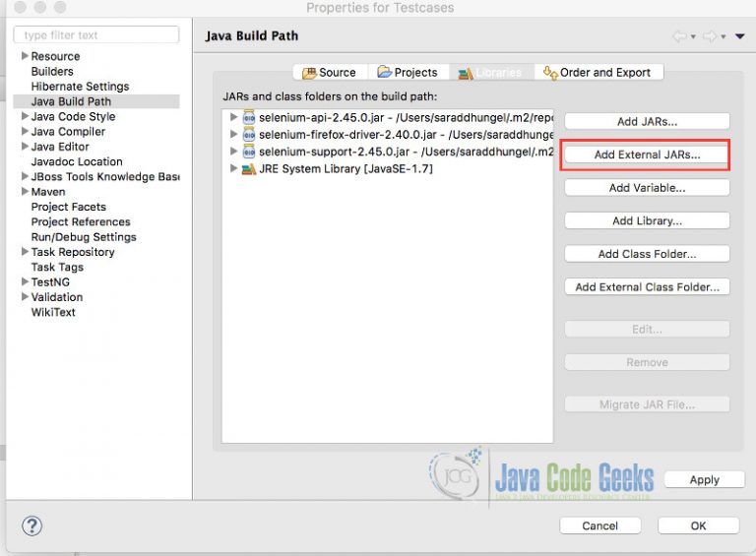756x556 pixels.
Task: Click the Remove button
Action: tap(647, 362)
